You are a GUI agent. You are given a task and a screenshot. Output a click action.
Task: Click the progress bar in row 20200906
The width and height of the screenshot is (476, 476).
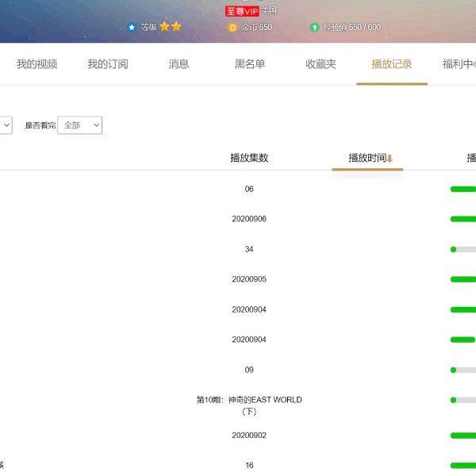463,219
